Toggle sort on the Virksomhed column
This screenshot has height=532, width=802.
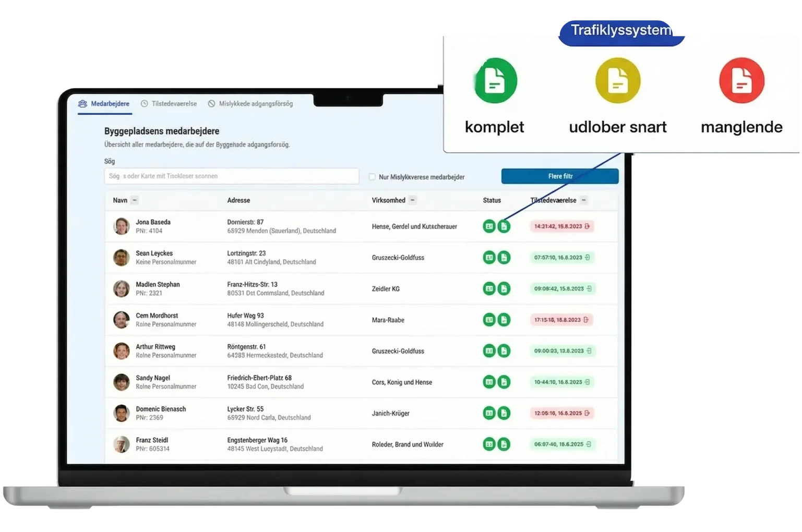click(x=412, y=200)
